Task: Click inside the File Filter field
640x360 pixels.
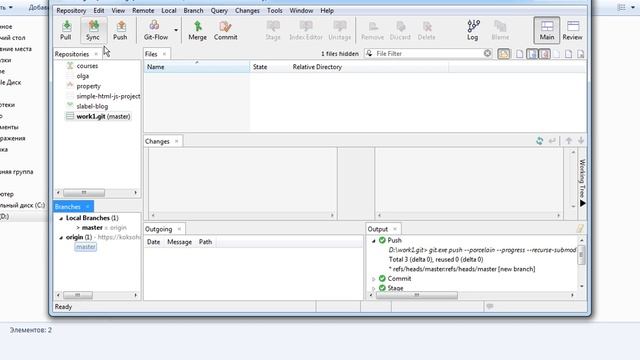Action: point(429,53)
